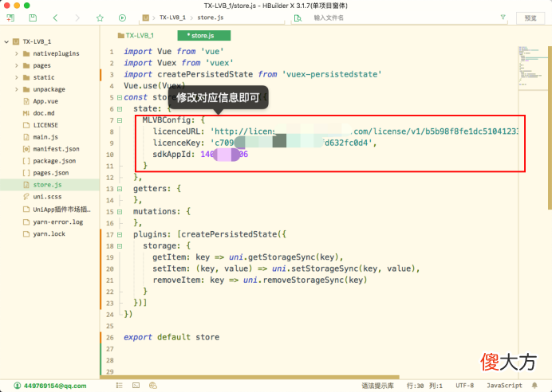Click the nativeplugins folder icon
Image resolution: width=552 pixels, height=392 pixels.
pos(26,53)
